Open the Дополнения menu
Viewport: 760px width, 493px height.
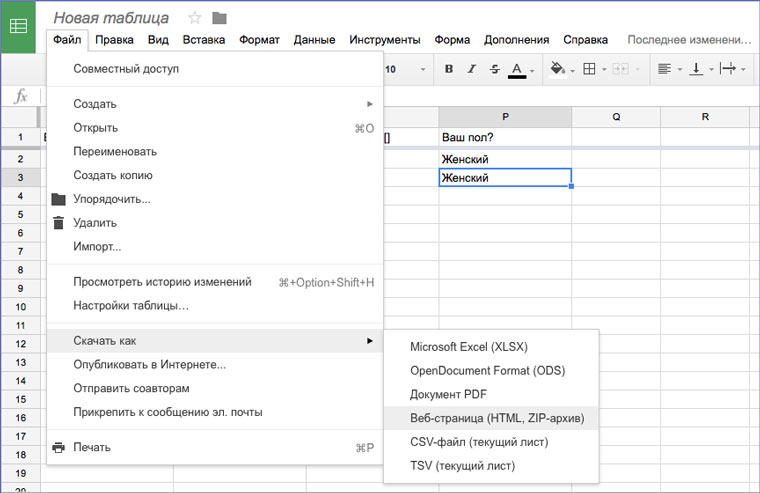[x=516, y=40]
